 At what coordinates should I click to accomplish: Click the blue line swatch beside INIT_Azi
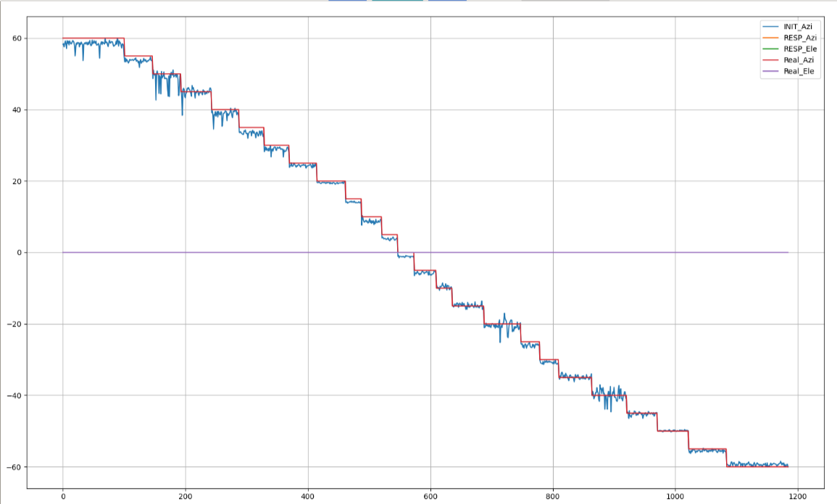(771, 27)
